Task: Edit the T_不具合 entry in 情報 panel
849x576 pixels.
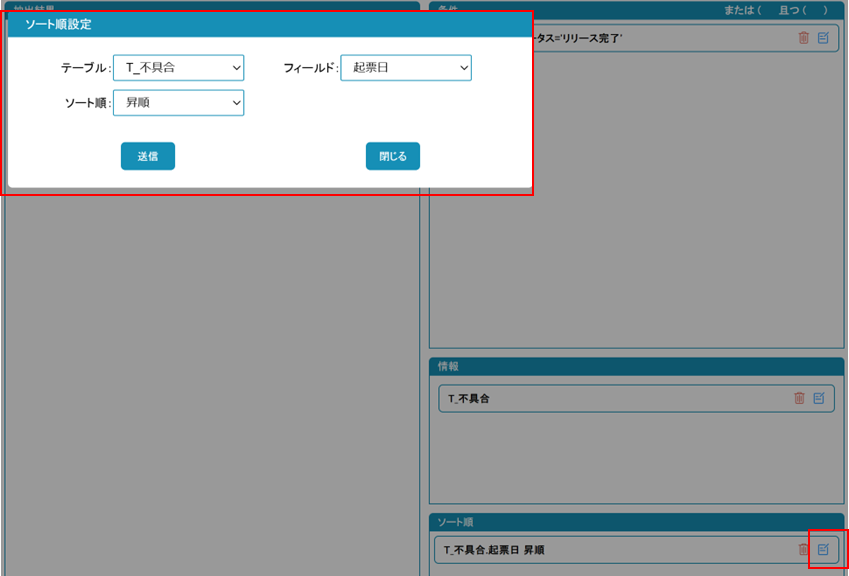Action: [x=819, y=398]
